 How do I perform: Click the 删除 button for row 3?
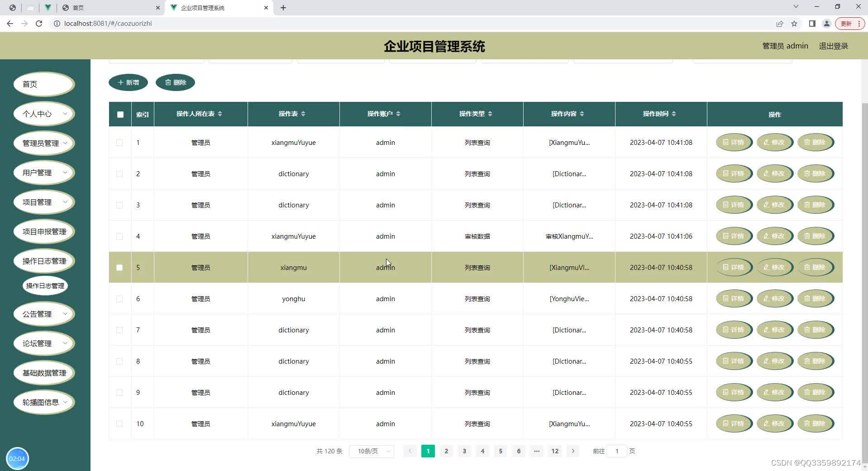(815, 205)
